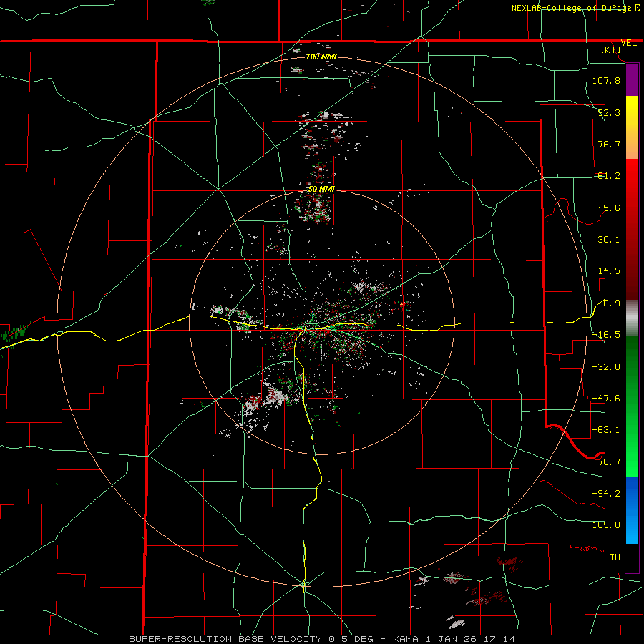Click the gray near-zero segment of the color bar

(x=632, y=318)
